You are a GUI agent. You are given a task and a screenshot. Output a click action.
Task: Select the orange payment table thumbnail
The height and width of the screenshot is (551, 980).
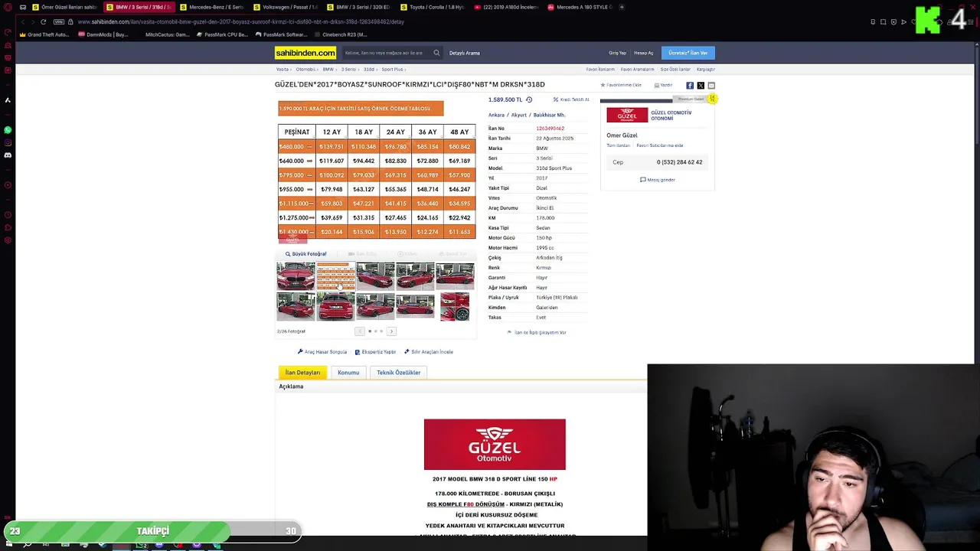(335, 275)
